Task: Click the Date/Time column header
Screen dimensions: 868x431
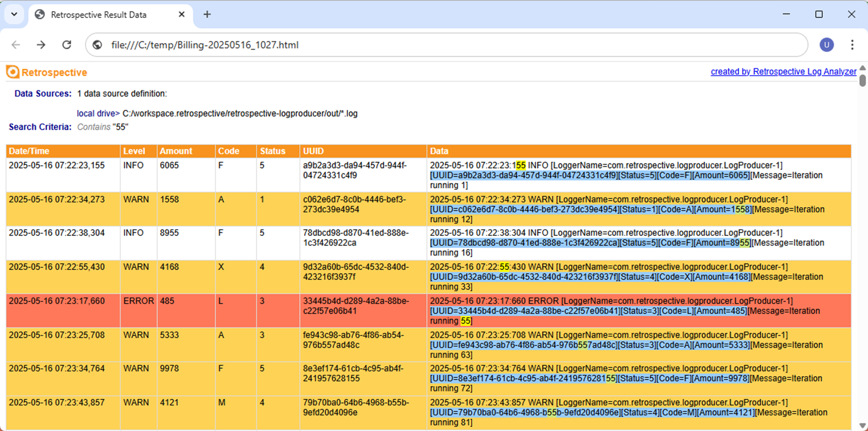Action: pos(63,151)
